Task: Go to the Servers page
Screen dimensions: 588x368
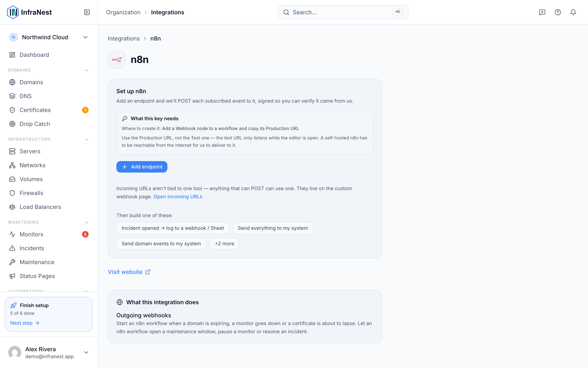Action: point(49,151)
